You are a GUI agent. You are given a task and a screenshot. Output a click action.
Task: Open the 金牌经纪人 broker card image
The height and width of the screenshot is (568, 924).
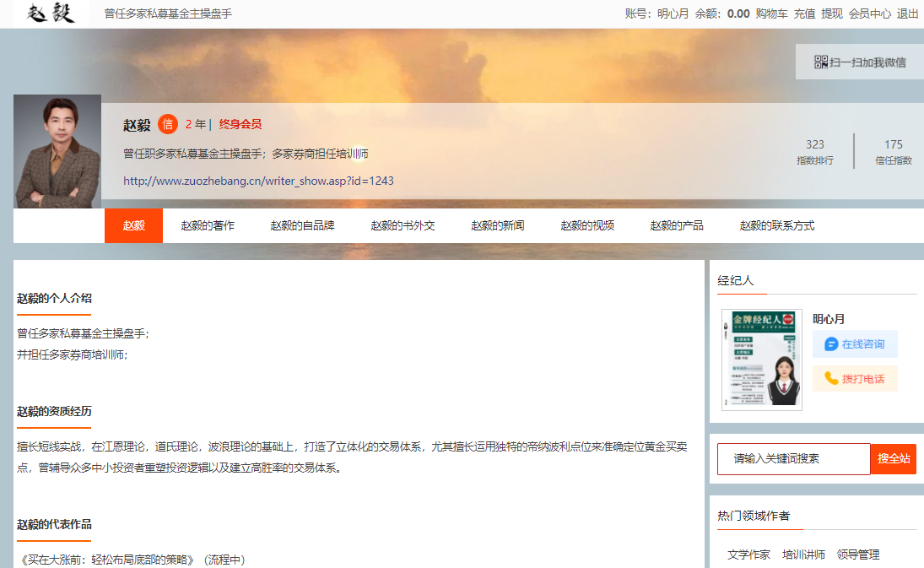click(761, 360)
